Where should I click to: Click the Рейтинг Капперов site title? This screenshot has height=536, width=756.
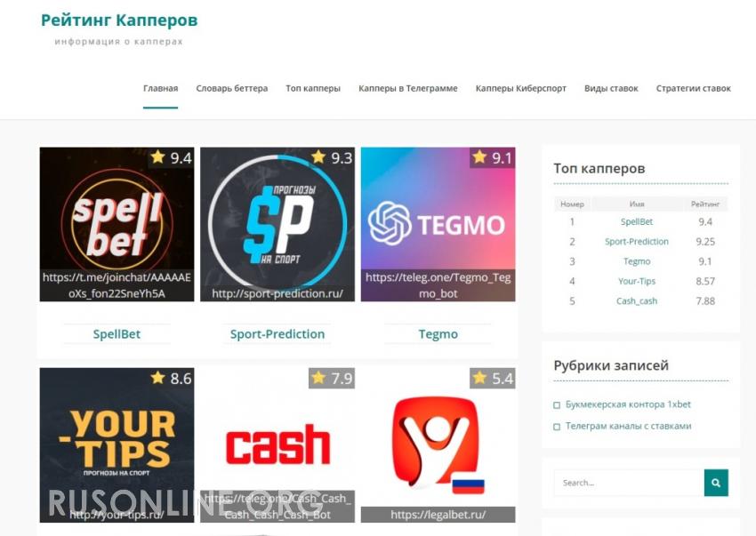tap(119, 20)
